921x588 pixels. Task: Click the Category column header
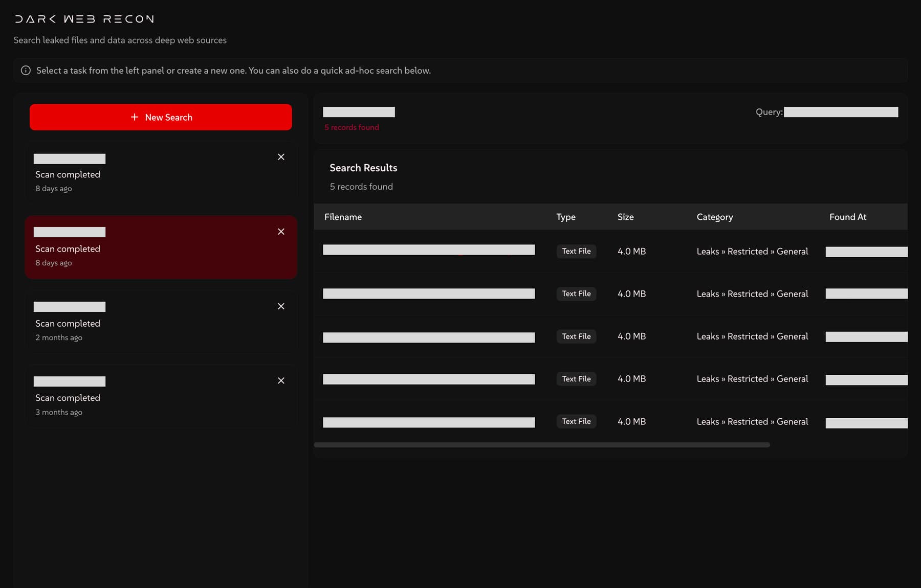[x=715, y=217]
